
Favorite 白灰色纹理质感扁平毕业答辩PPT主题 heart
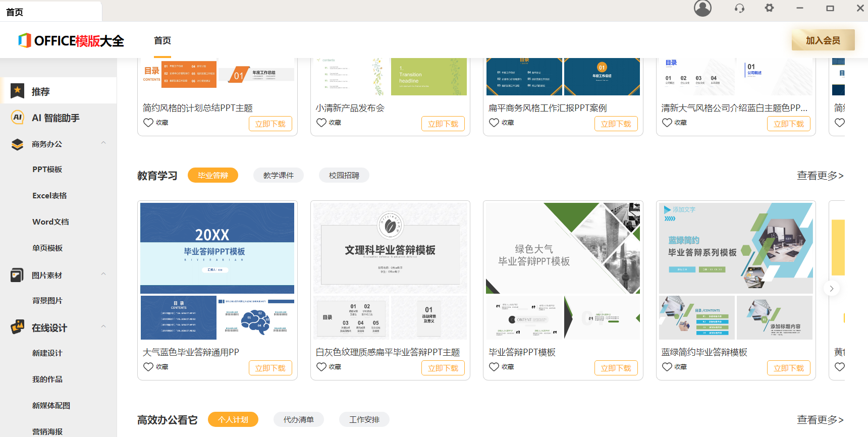click(x=321, y=367)
